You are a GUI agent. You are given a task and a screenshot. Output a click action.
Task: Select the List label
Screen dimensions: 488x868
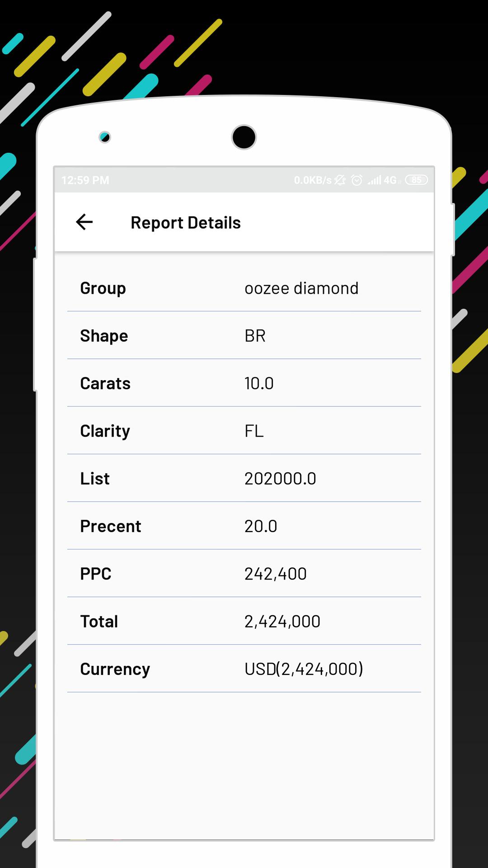tap(95, 479)
